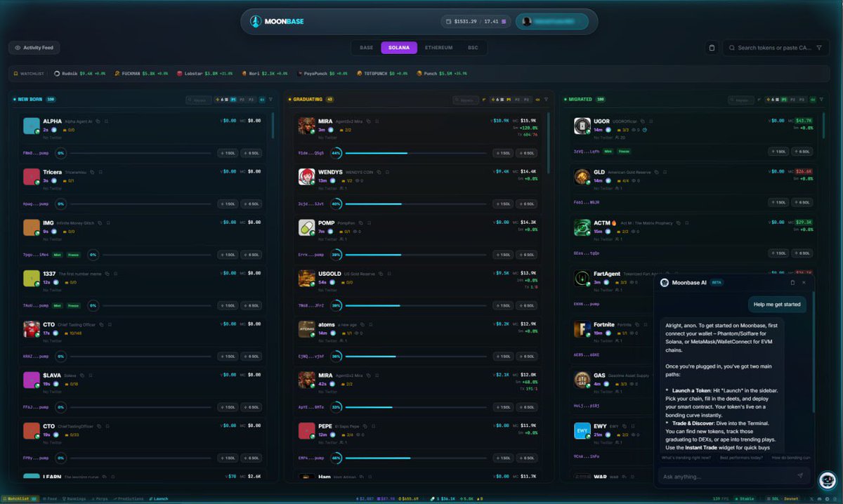The width and height of the screenshot is (843, 504).
Task: Focus keyword filter field in Graduating column
Action: 466,100
